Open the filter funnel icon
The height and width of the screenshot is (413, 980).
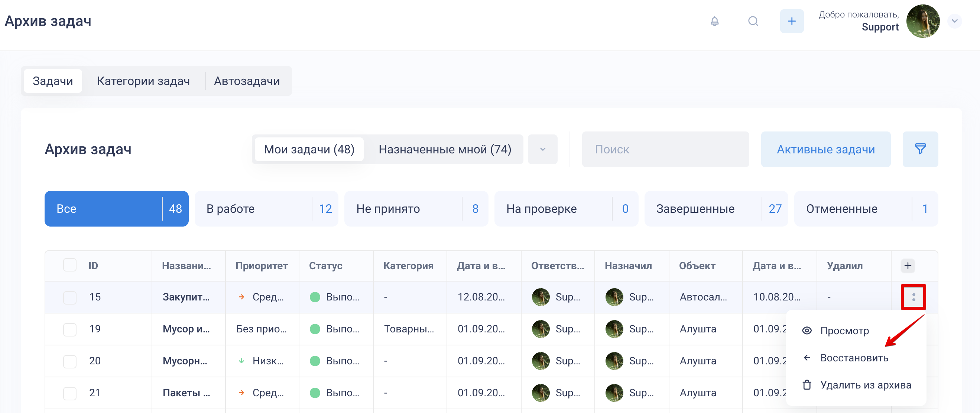[920, 149]
